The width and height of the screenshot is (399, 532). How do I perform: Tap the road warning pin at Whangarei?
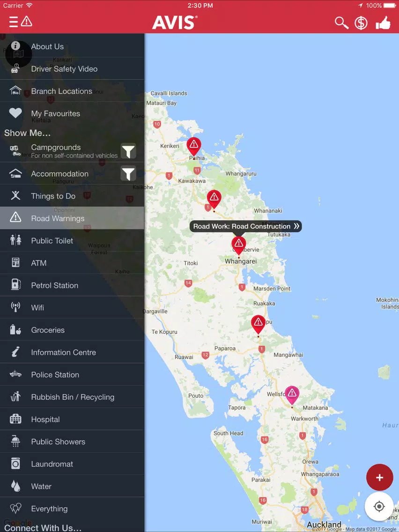click(238, 245)
